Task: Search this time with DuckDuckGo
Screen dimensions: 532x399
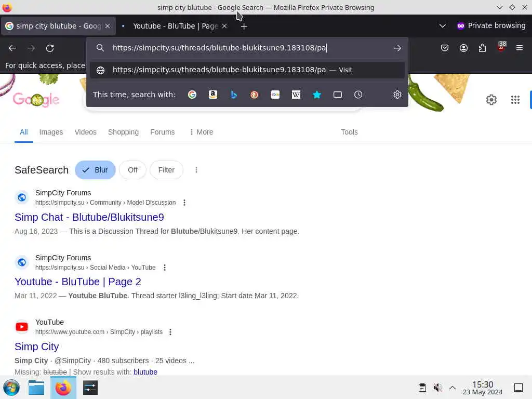Action: tap(254, 95)
